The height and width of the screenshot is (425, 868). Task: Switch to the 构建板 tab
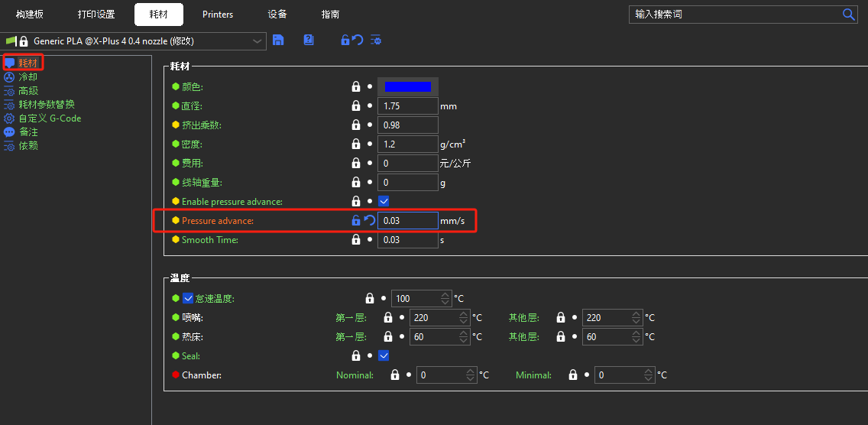[x=29, y=15]
